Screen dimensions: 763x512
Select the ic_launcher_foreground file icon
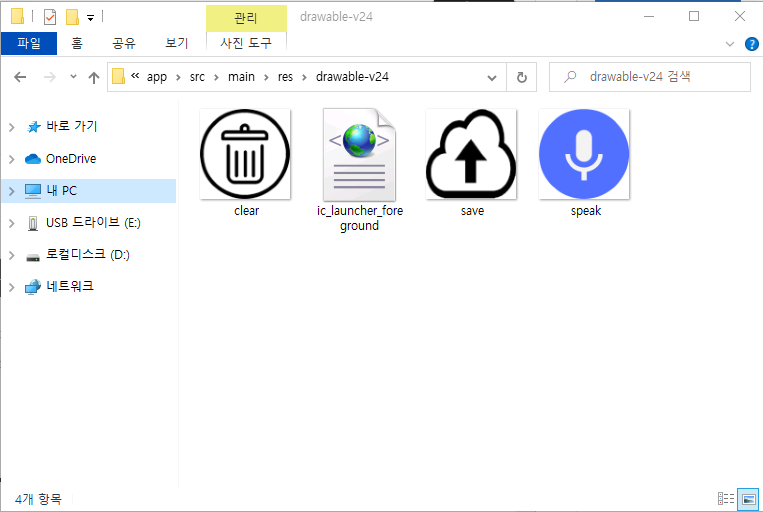pyautogui.click(x=359, y=155)
